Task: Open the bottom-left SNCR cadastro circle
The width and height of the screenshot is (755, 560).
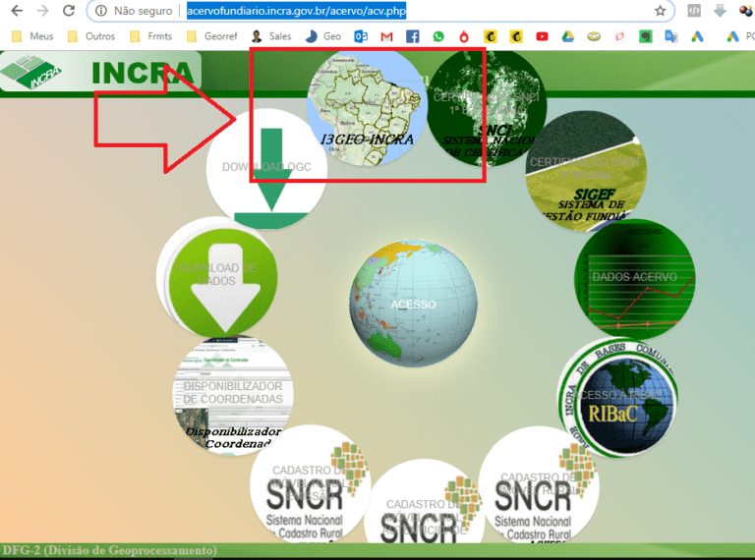Action: [310, 484]
